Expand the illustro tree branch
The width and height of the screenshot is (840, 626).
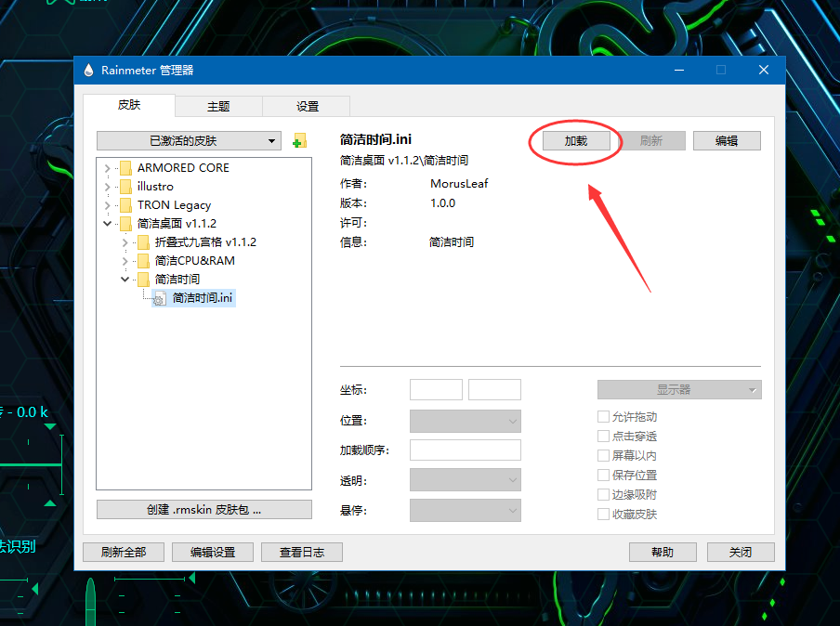coord(106,187)
